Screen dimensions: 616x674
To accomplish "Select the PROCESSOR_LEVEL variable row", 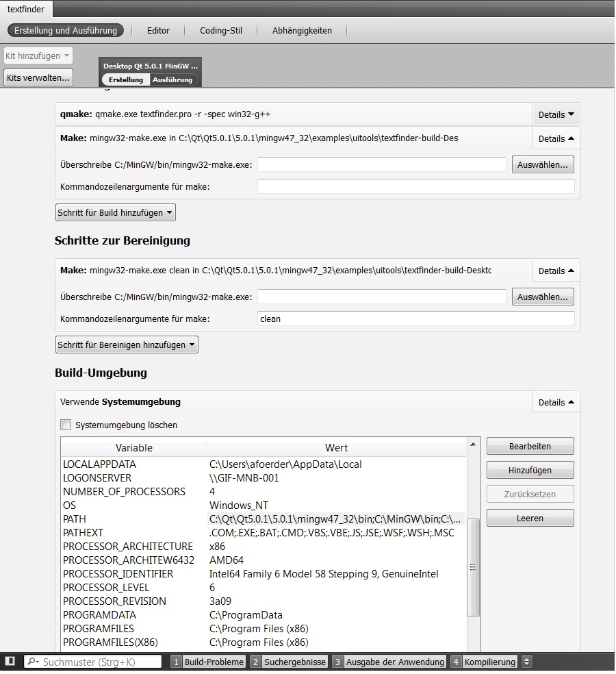I will pyautogui.click(x=263, y=588).
